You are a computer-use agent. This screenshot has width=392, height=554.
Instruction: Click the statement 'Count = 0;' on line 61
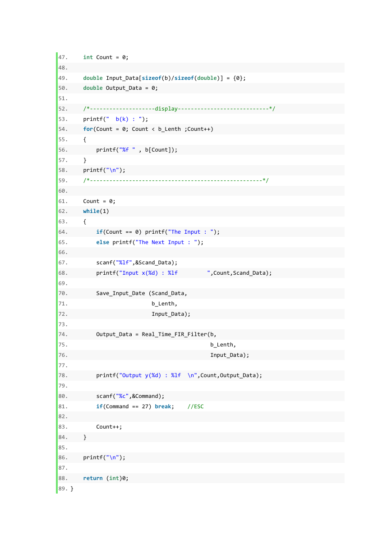coord(99,201)
